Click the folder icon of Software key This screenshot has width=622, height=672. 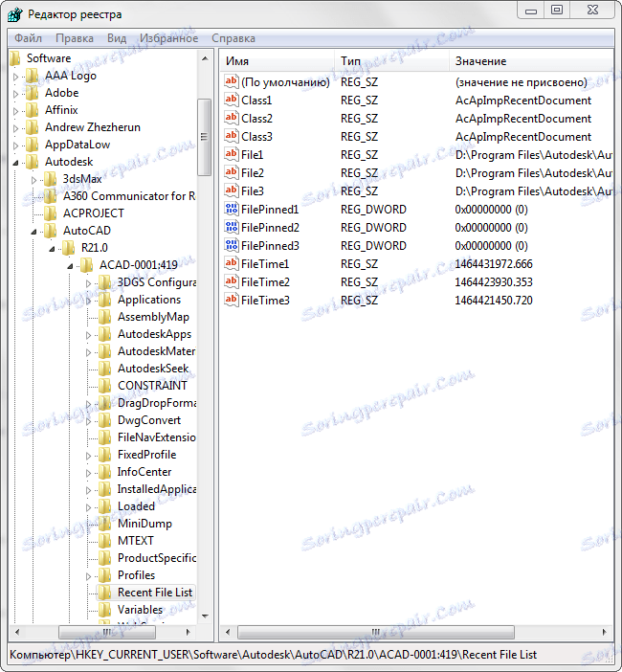(15, 58)
